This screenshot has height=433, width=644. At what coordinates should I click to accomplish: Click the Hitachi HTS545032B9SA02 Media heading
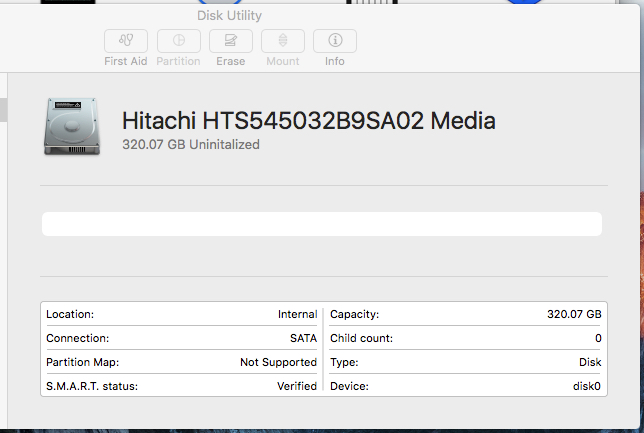click(x=308, y=121)
